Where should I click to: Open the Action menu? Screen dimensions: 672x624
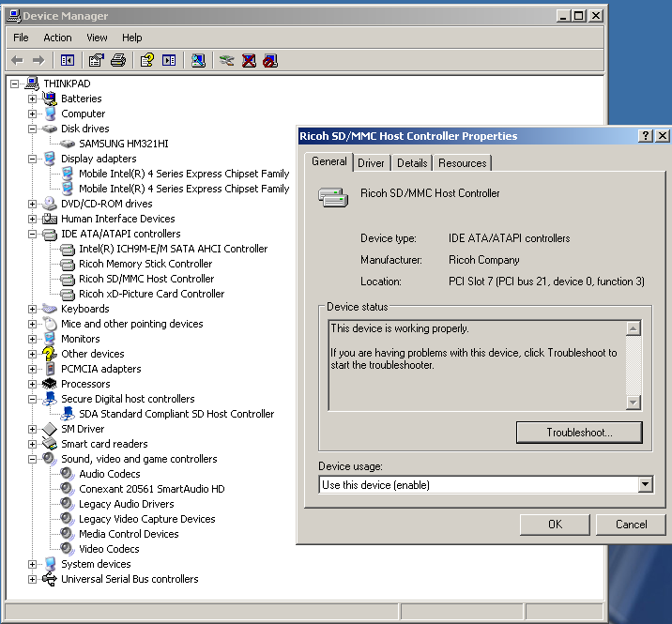click(57, 38)
